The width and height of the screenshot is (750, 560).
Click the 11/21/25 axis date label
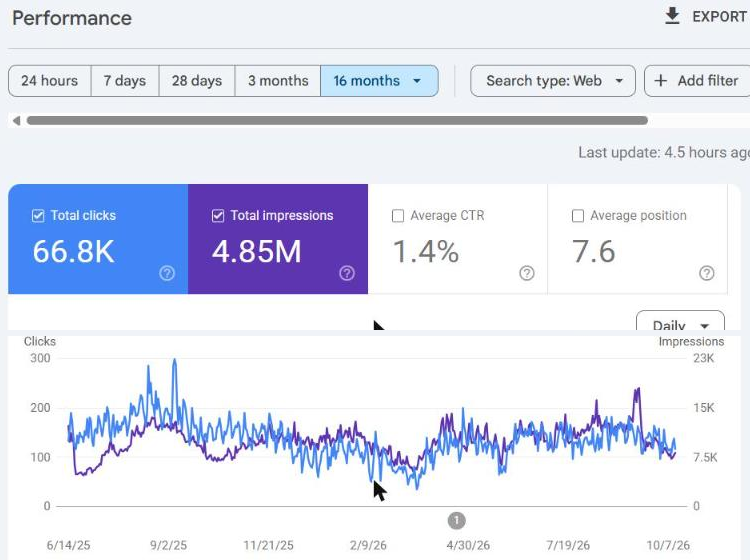[268, 545]
